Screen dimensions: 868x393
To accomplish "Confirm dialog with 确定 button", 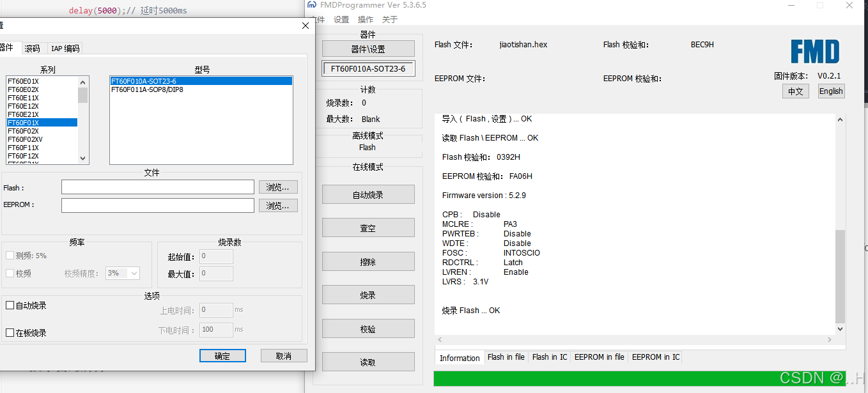I will coord(222,356).
